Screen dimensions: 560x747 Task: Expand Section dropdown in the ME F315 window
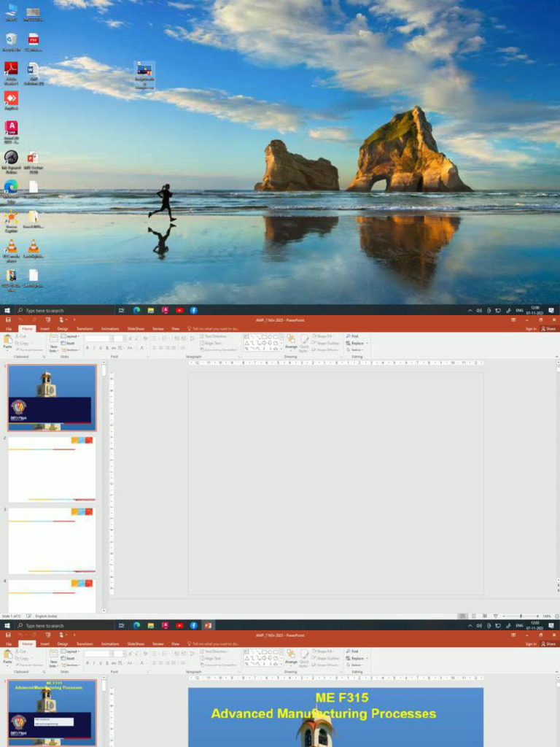pos(71,665)
